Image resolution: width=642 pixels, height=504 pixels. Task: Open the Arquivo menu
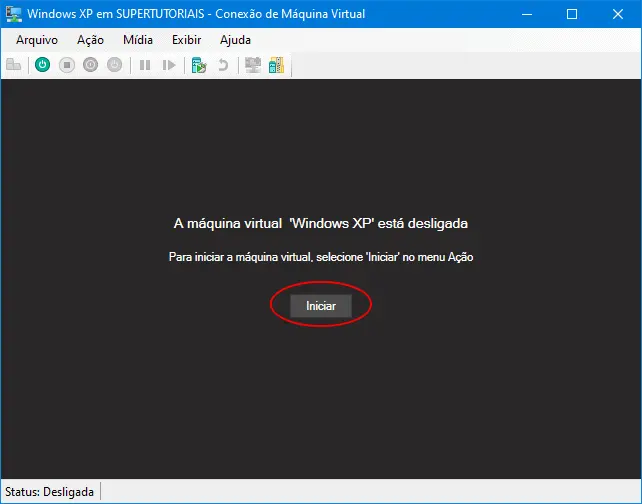[x=37, y=40]
